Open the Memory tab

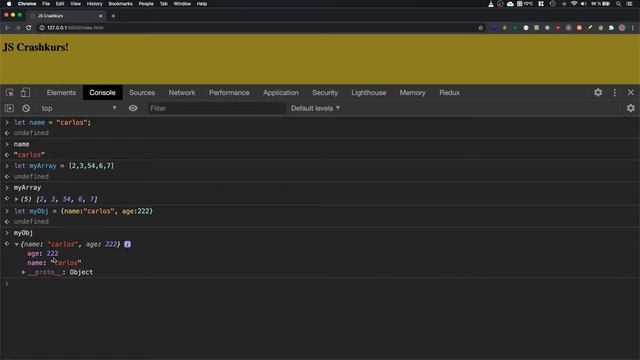(412, 93)
